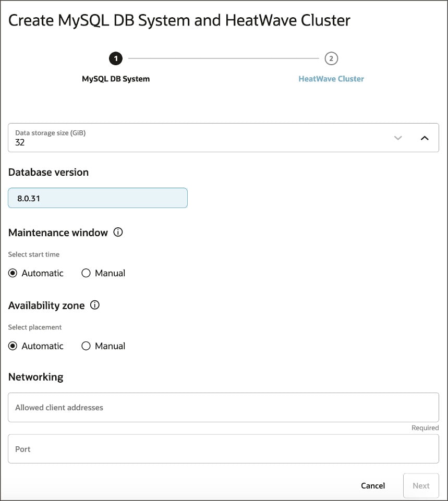Select Automatic maintenance window start time

(13, 273)
